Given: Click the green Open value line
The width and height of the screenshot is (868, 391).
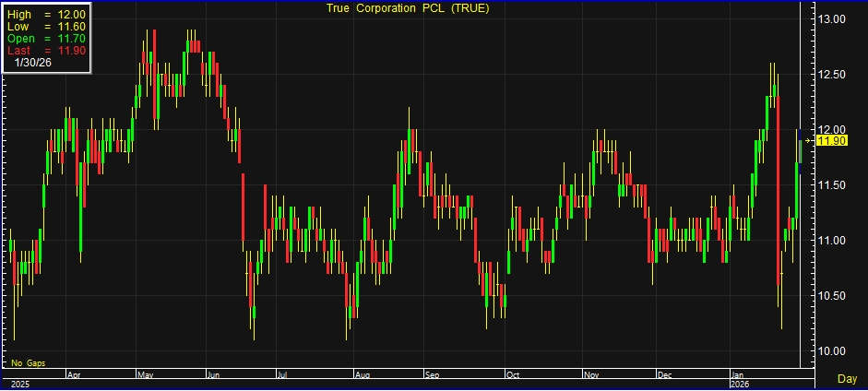Looking at the screenshot, I should click(46, 40).
